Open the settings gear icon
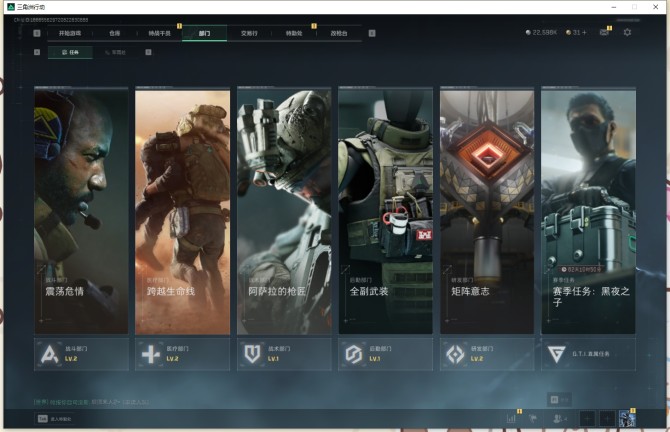Viewport: 670px width, 432px height. pos(627,32)
